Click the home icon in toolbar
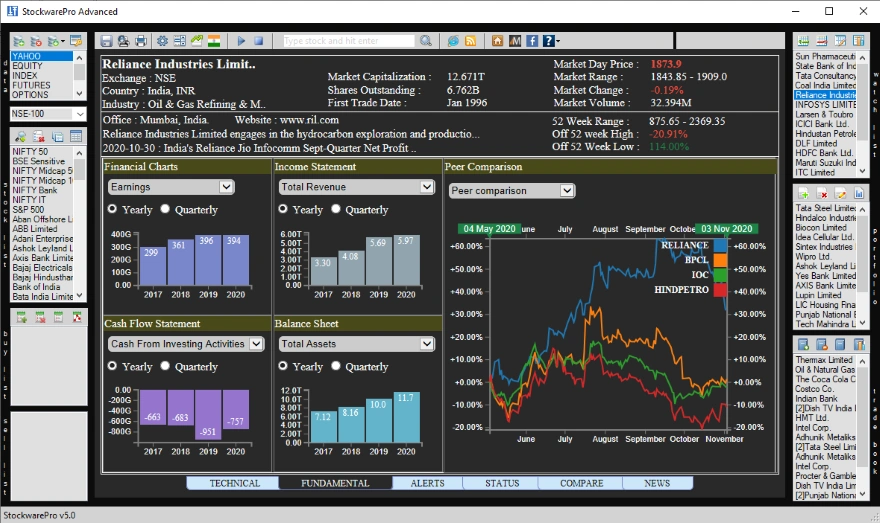This screenshot has width=880, height=523. pyautogui.click(x=498, y=41)
